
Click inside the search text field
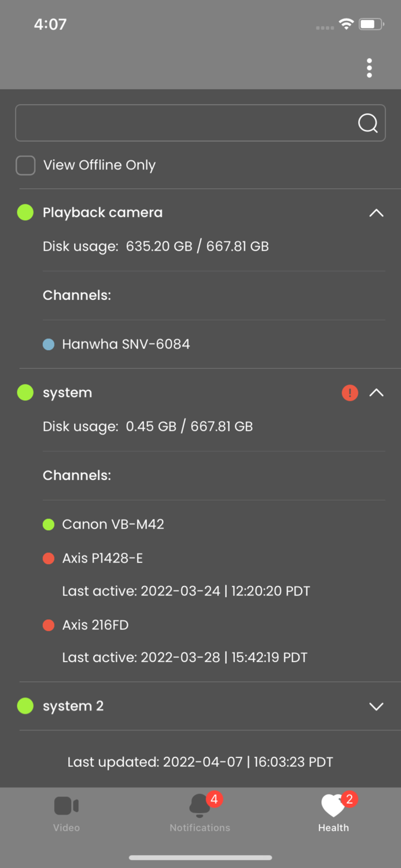click(185, 123)
